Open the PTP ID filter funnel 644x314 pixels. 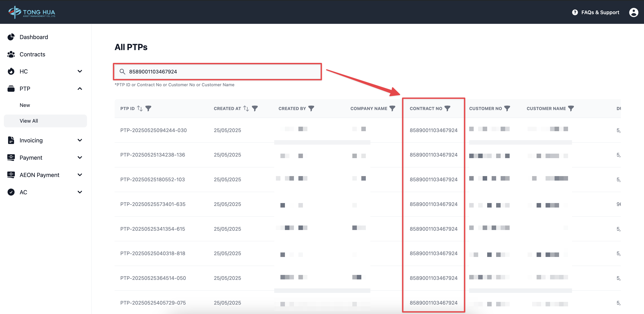(148, 108)
